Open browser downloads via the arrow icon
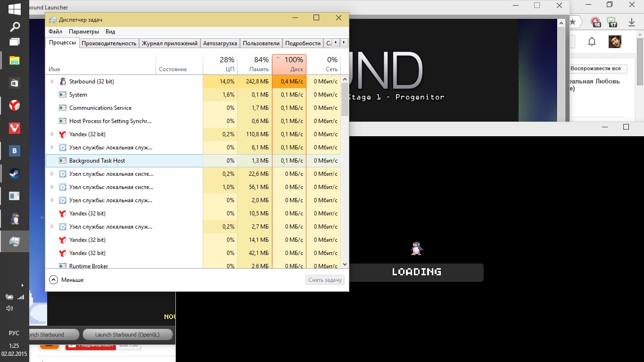Screen dimensions: 644x362 [631, 22]
